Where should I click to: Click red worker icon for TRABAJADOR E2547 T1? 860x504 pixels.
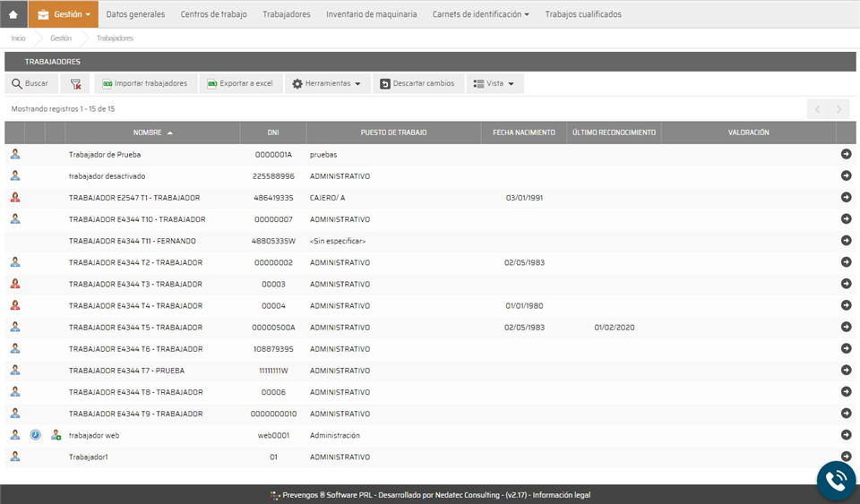point(15,197)
